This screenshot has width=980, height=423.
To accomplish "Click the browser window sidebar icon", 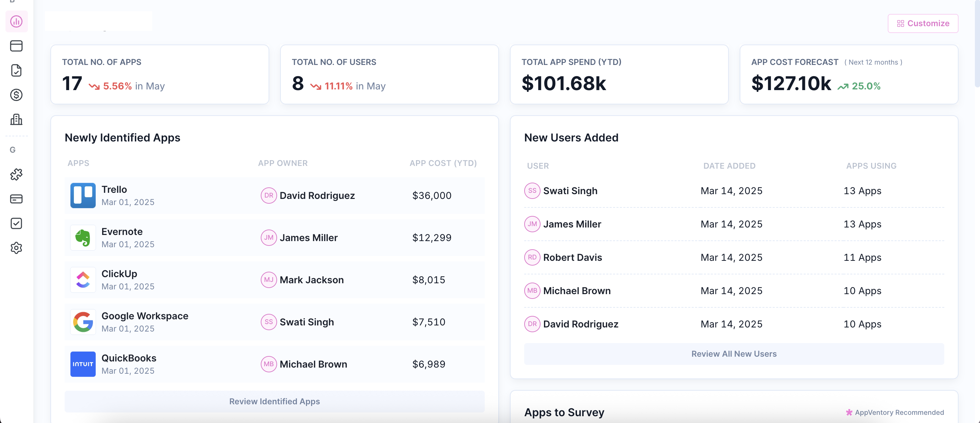I will pos(16,46).
